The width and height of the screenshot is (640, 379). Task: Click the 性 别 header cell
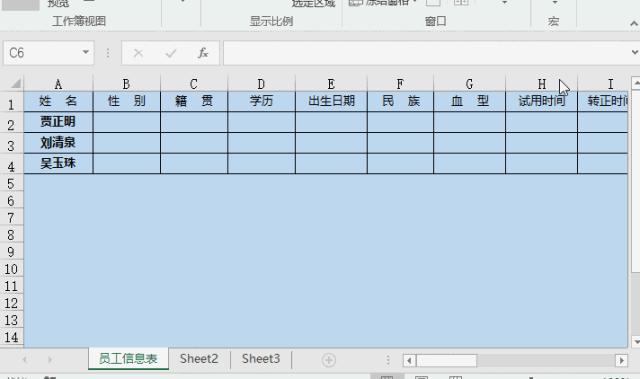pyautogui.click(x=127, y=101)
